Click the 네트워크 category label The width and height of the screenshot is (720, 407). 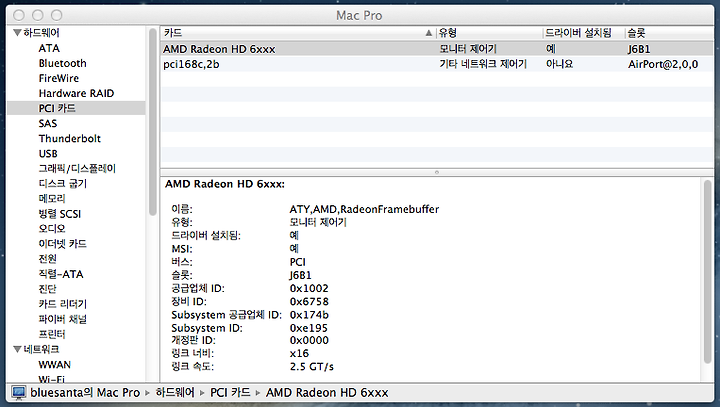point(41,350)
